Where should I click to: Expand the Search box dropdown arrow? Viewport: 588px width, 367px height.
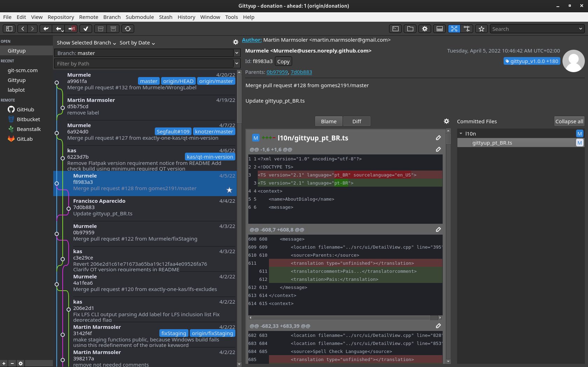[581, 29]
